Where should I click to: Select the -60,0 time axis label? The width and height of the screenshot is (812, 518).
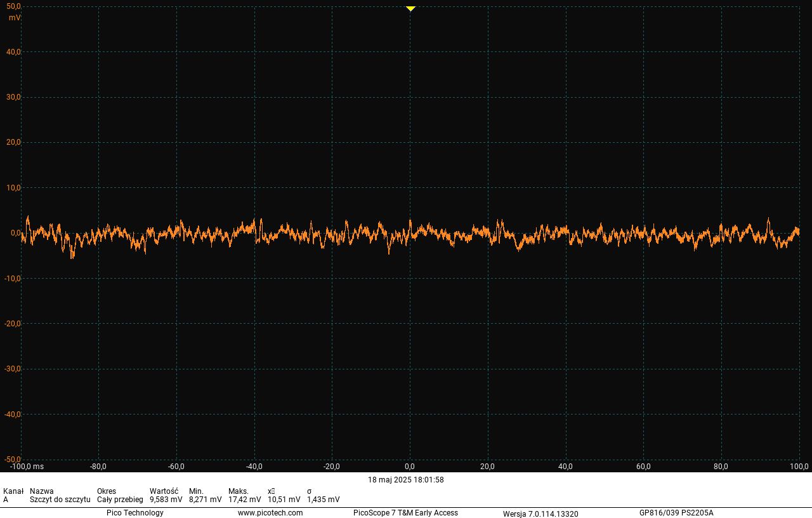tap(176, 467)
